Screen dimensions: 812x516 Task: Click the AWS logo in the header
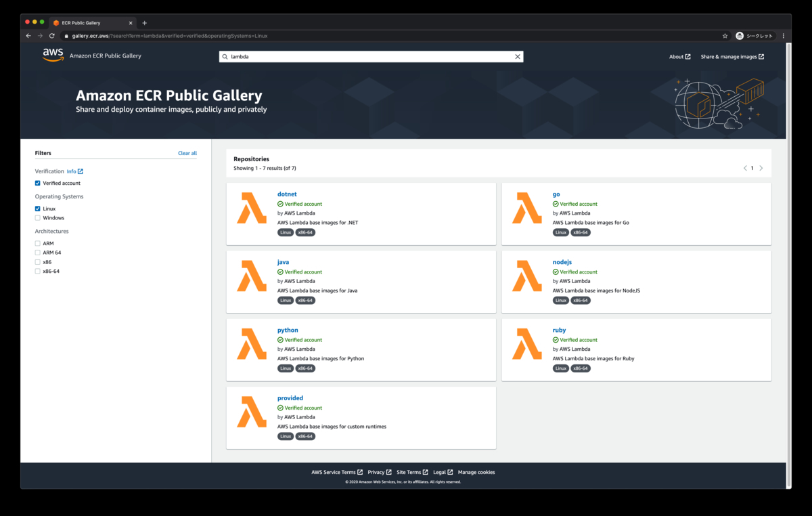(x=53, y=56)
